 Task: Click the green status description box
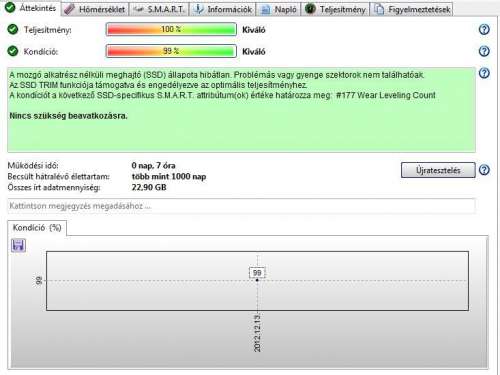241,110
